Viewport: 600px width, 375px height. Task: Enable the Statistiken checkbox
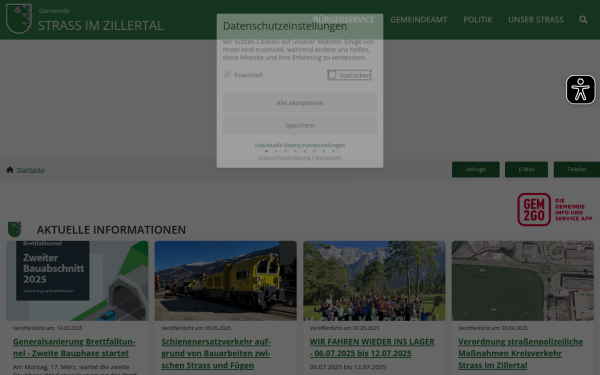pos(332,75)
